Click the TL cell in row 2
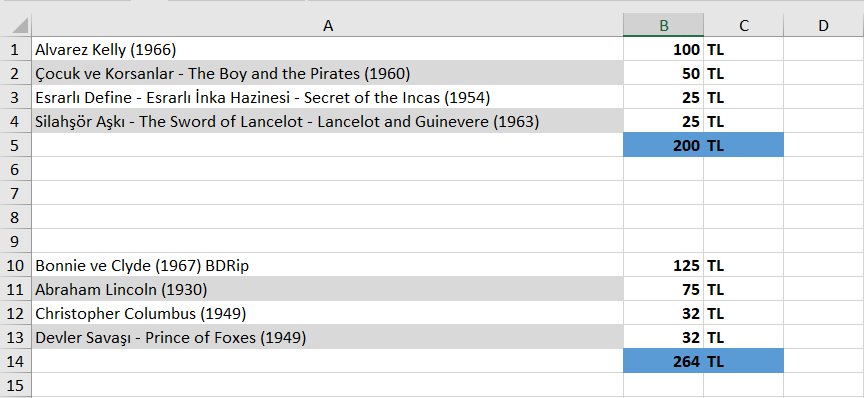Screen dimensions: 864x398 (743, 73)
